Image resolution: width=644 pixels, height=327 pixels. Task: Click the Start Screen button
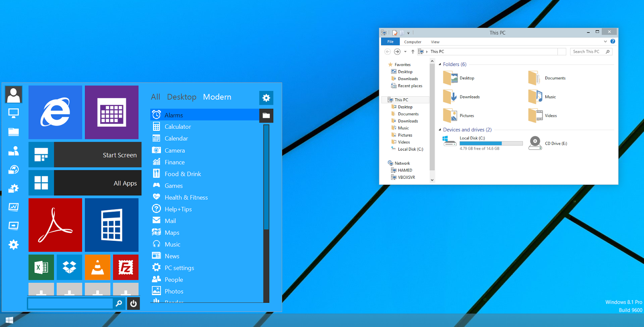(x=85, y=155)
